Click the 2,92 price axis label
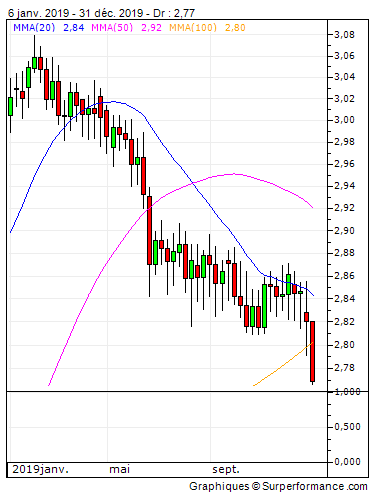This screenshot has width=375, height=495. pos(344,208)
